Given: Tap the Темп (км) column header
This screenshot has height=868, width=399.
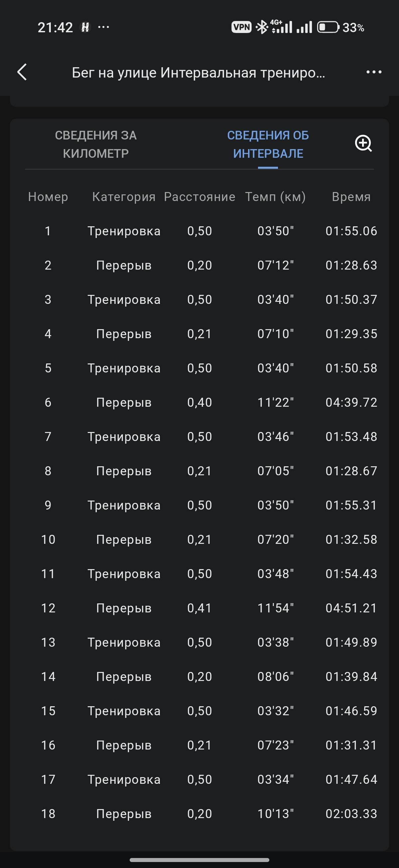Looking at the screenshot, I should pos(275,197).
